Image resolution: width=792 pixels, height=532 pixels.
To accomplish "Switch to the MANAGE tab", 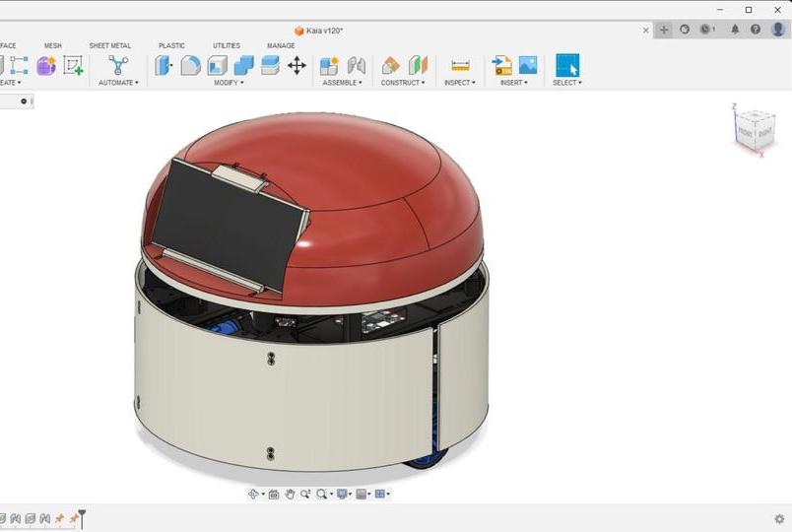I will pyautogui.click(x=281, y=45).
